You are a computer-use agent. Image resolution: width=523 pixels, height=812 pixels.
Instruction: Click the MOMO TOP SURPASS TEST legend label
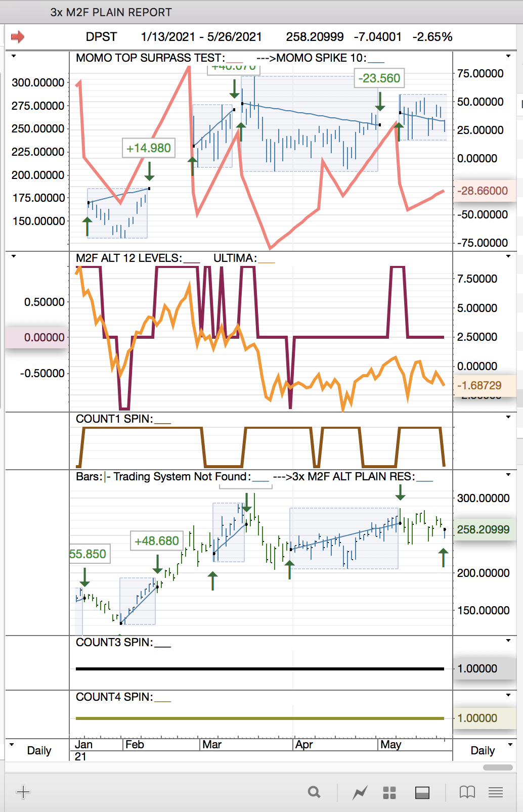[x=150, y=58]
